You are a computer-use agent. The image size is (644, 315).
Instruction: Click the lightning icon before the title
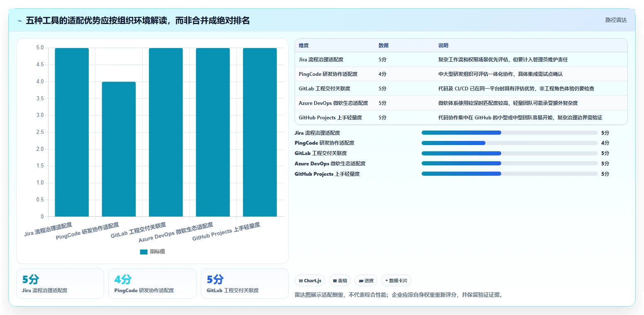20,21
